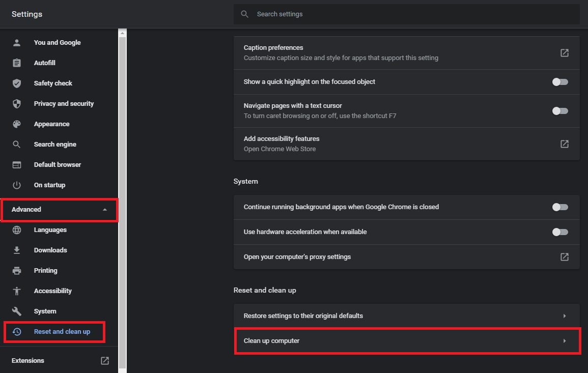This screenshot has height=373, width=588.
Task: Select the Appearance palette icon
Action: (17, 124)
